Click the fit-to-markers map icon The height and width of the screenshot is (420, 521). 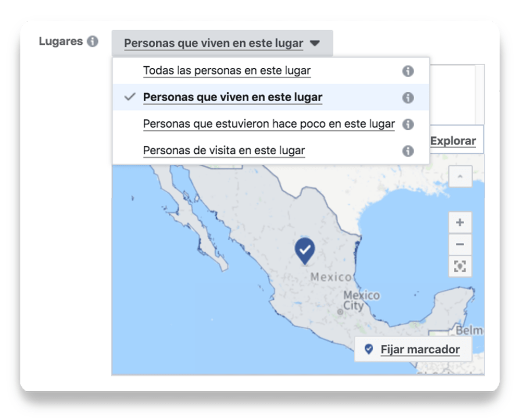460,266
